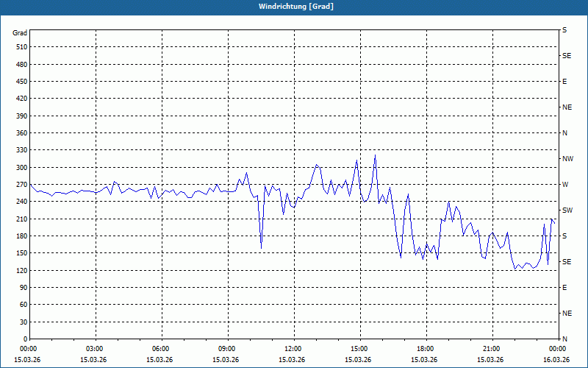Select the 180 y-axis value

coord(21,236)
